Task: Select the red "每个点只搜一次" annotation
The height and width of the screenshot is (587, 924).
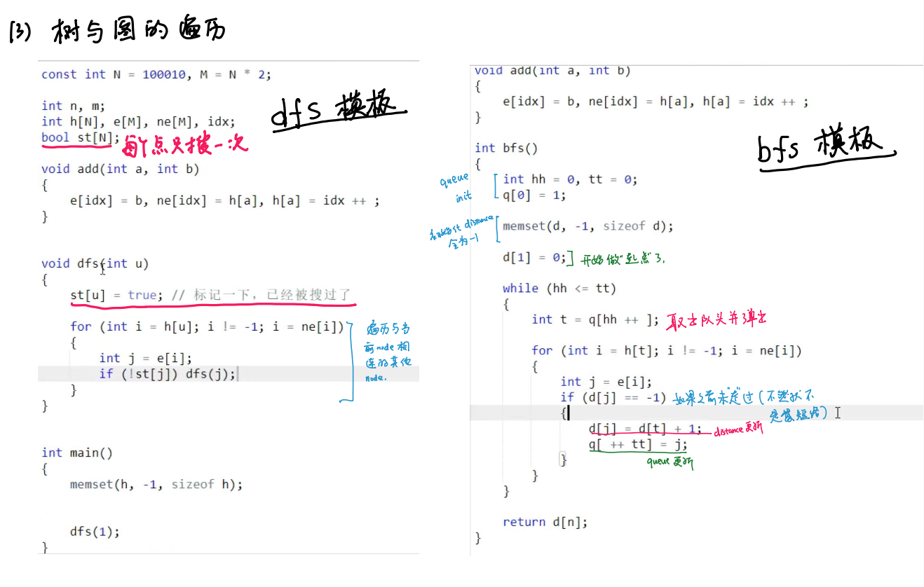Action: click(x=185, y=146)
